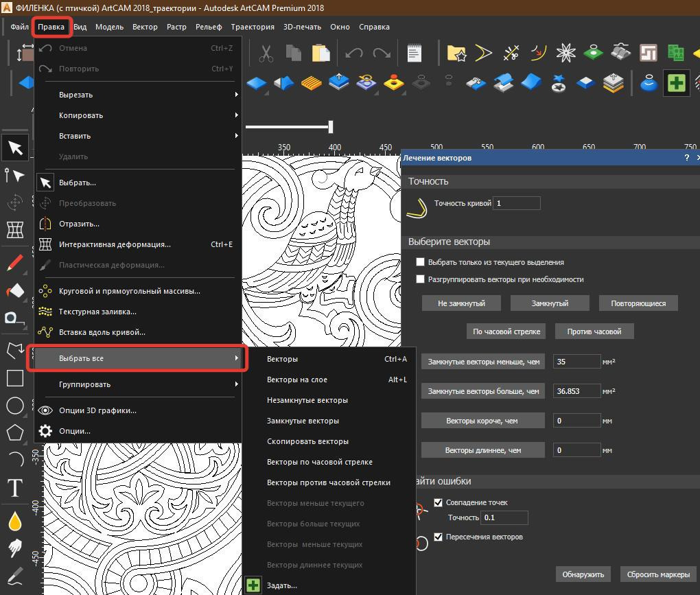The image size is (700, 595).
Task: Click the По часовой стрелке button
Action: click(x=506, y=331)
